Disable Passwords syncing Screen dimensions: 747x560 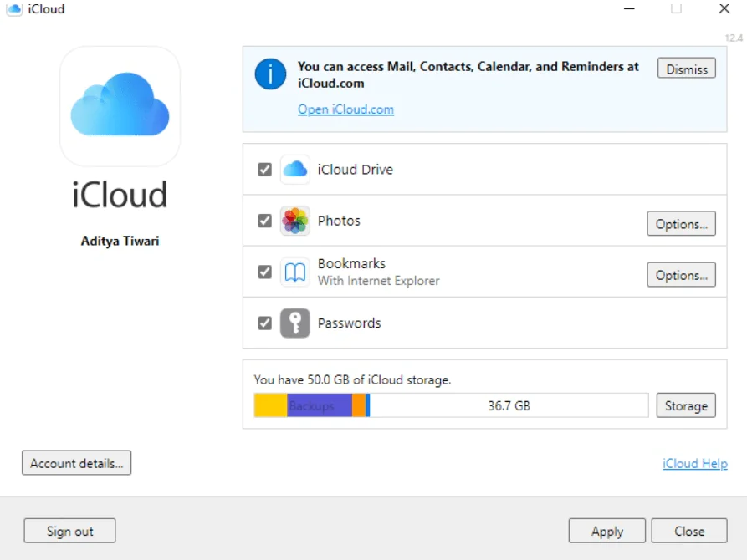(x=264, y=323)
